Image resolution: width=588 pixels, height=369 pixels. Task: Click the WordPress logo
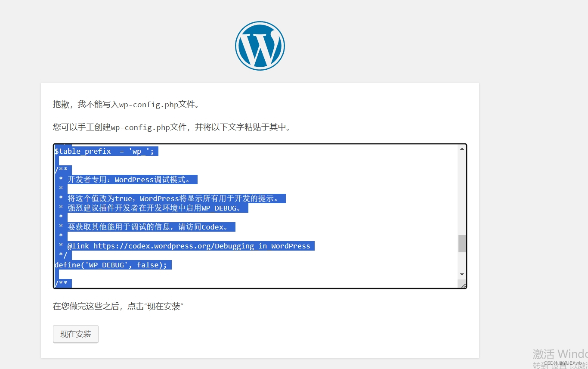click(x=260, y=46)
